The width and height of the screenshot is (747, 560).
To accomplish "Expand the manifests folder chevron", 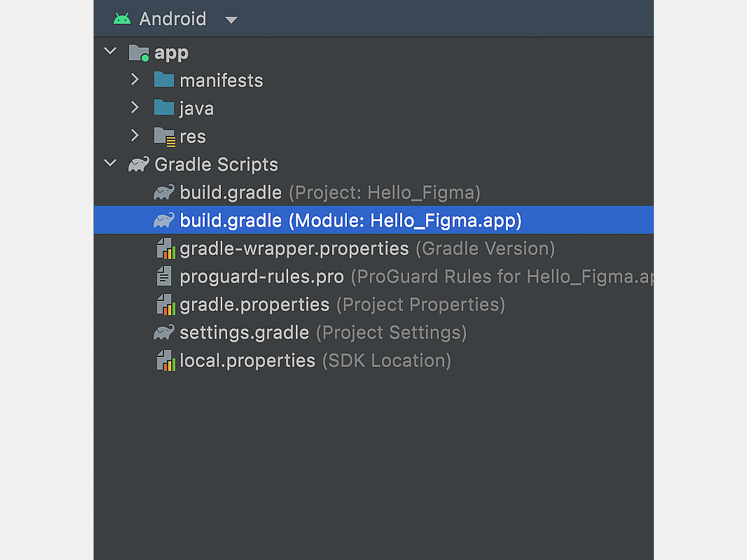I will pos(135,80).
